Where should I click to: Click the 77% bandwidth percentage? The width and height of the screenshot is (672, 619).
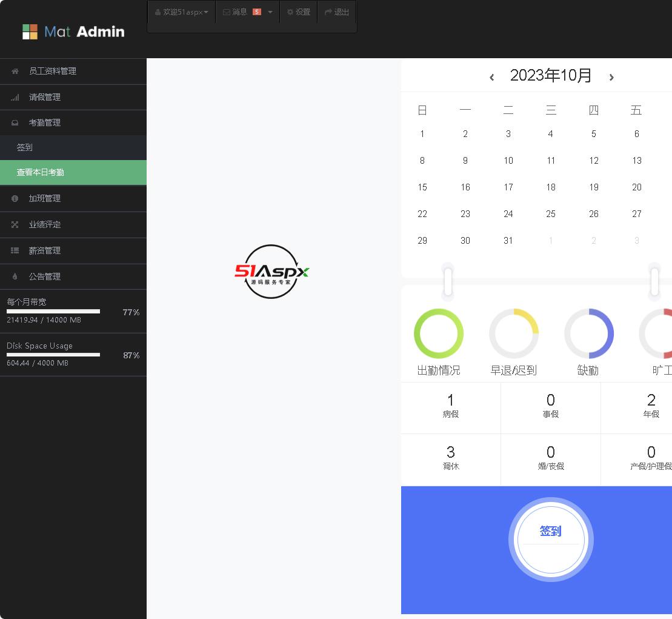pos(131,312)
